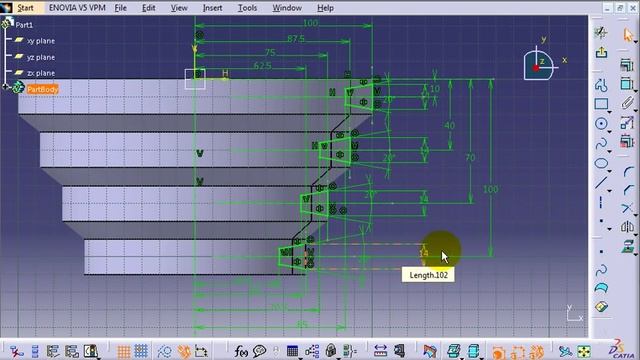Click the Constraints Defined in Dialog Box icon
This screenshot has height=360, width=640.
pos(626,65)
